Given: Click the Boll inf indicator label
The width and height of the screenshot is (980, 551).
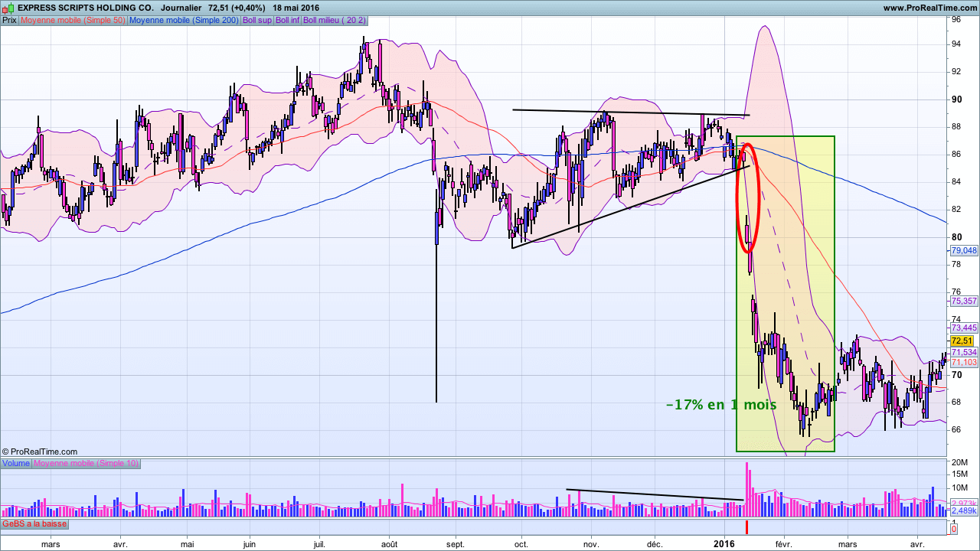Looking at the screenshot, I should click(288, 20).
